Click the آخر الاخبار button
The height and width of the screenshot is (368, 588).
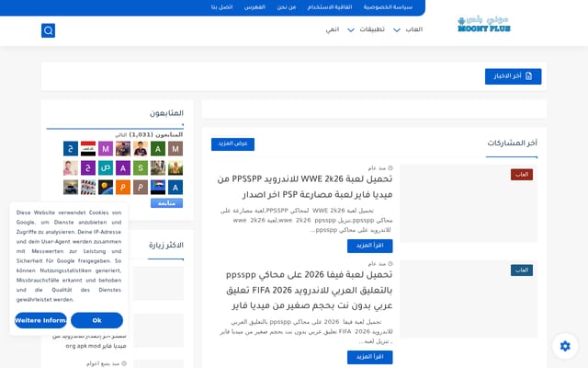point(513,76)
